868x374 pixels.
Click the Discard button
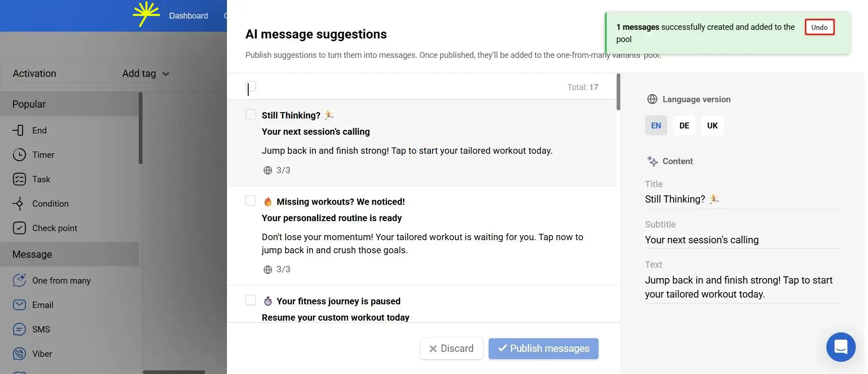point(451,348)
